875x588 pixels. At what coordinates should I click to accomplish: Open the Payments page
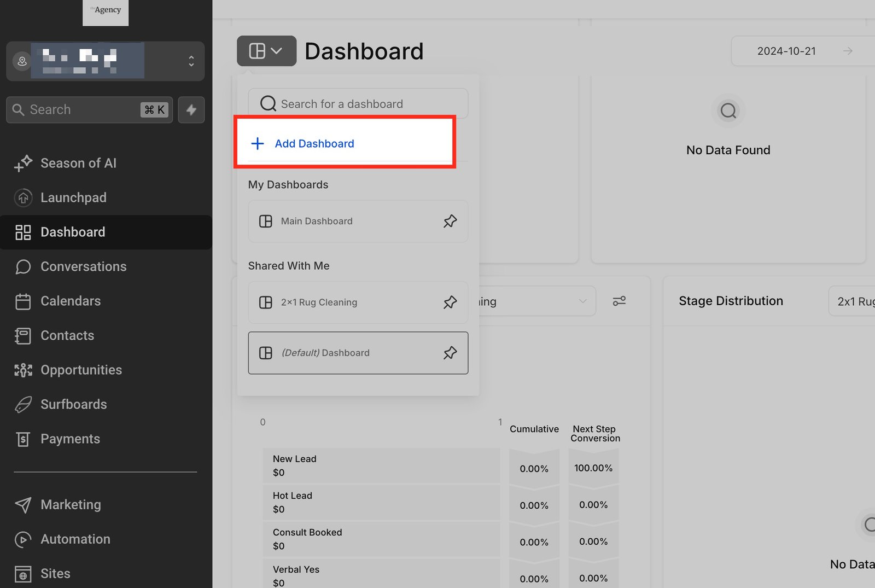(70, 439)
